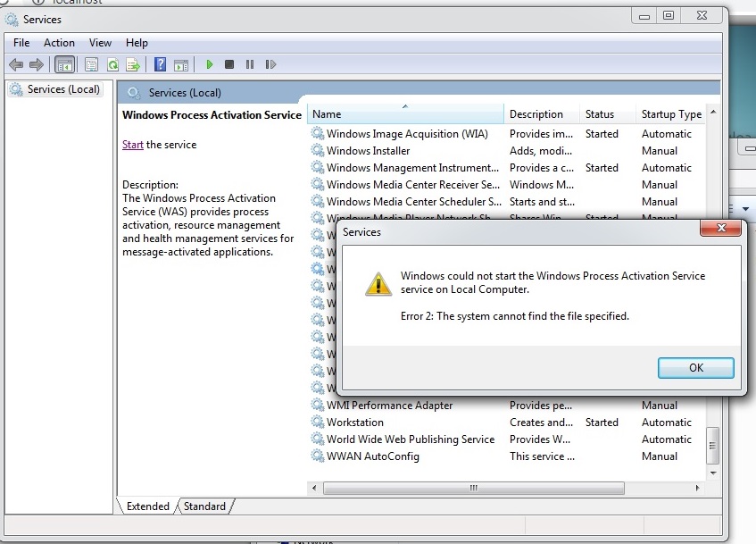
Task: Click the vertical scrollbar up arrow
Action: pyautogui.click(x=713, y=112)
